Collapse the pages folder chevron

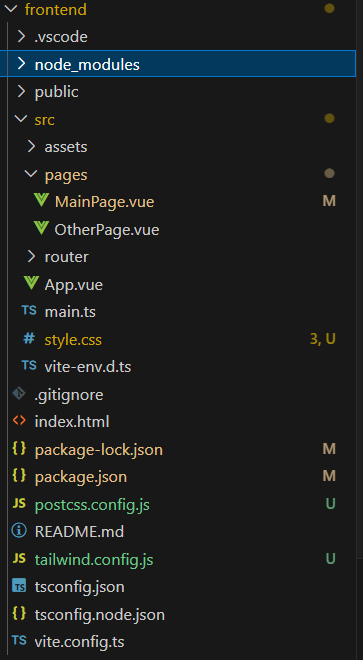pyautogui.click(x=31, y=174)
